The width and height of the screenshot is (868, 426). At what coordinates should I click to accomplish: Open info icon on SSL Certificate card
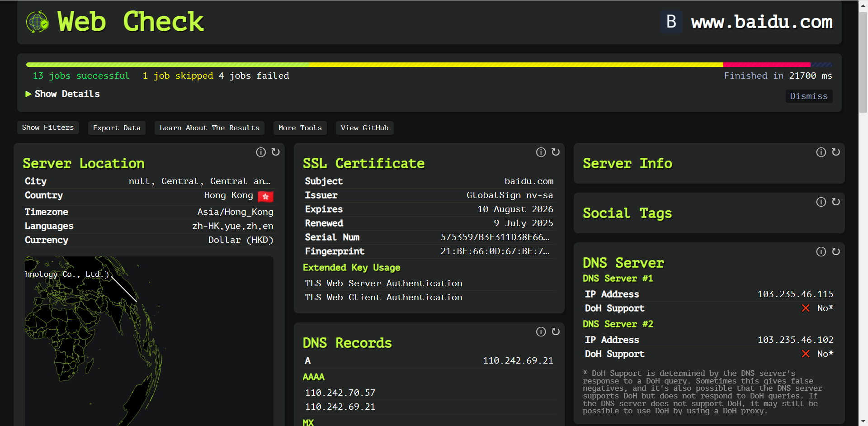541,152
